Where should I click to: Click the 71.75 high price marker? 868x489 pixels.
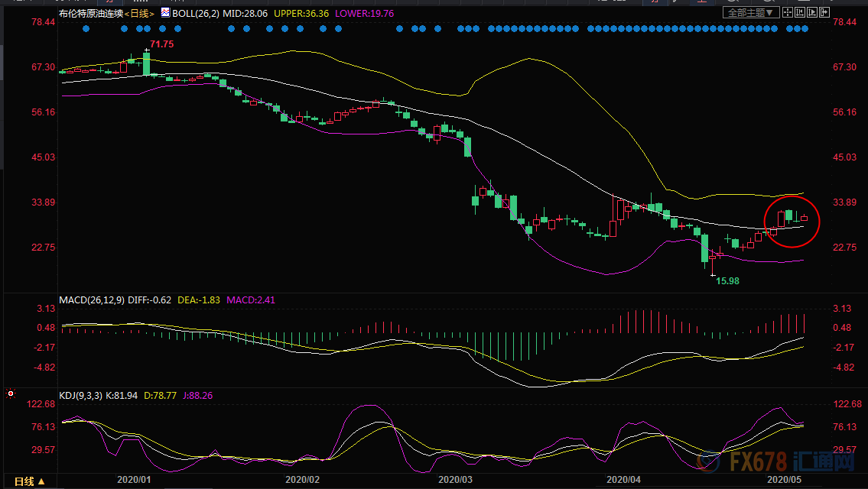pyautogui.click(x=161, y=44)
